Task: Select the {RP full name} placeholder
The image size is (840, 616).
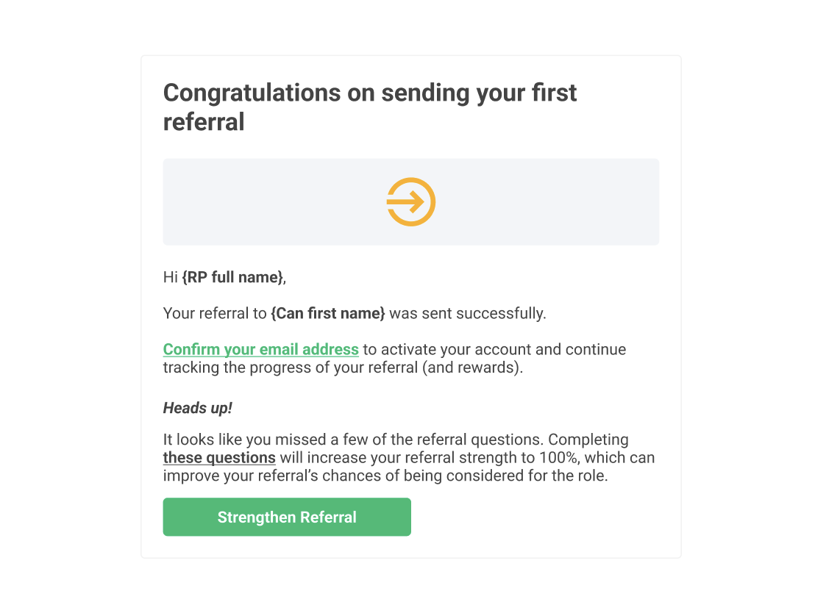Action: (232, 277)
